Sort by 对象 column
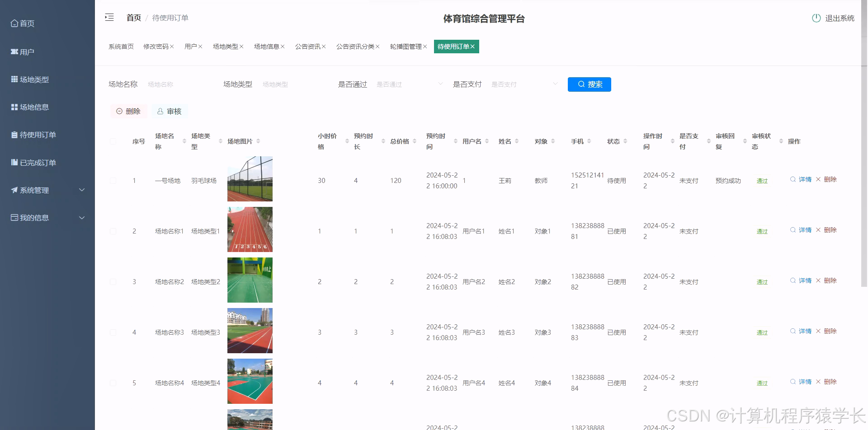The image size is (868, 430). tap(552, 141)
